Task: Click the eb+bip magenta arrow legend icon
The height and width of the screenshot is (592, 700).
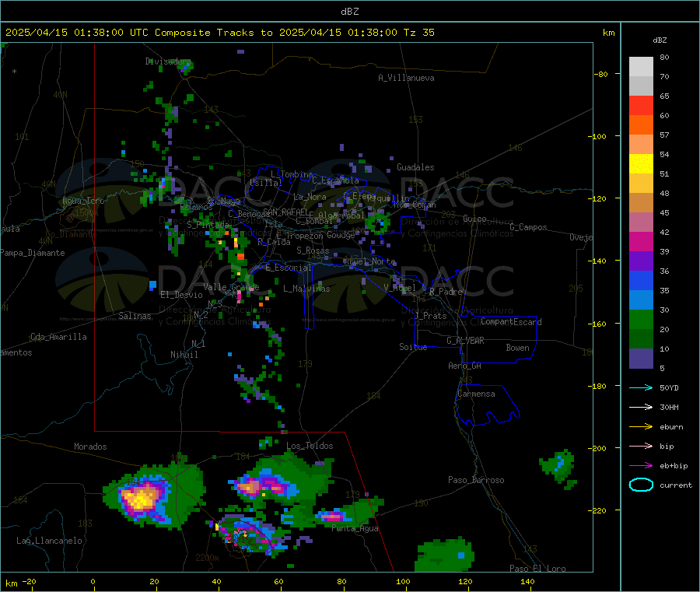Action: click(x=641, y=466)
